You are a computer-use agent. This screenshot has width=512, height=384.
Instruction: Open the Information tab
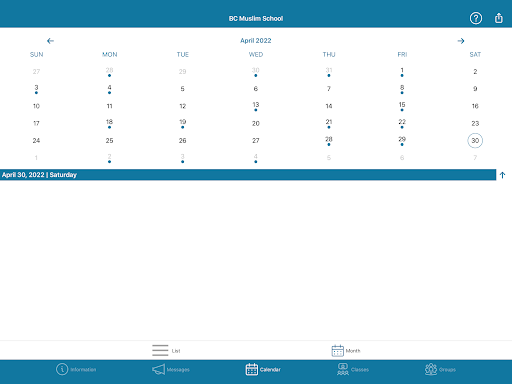76,369
